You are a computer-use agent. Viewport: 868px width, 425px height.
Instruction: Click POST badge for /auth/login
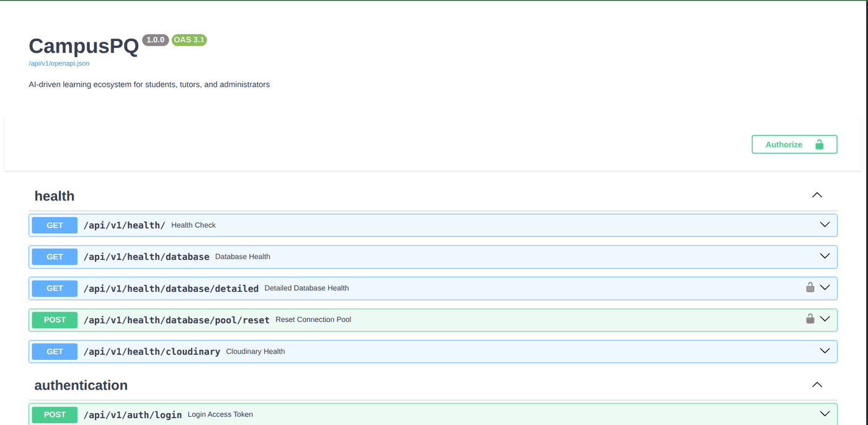[x=55, y=414]
